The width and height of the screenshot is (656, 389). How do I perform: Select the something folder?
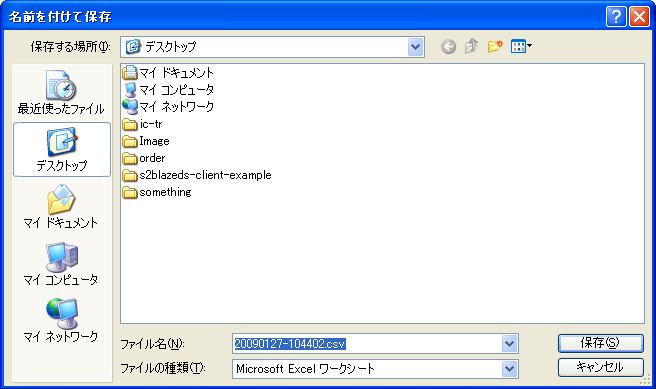click(157, 192)
